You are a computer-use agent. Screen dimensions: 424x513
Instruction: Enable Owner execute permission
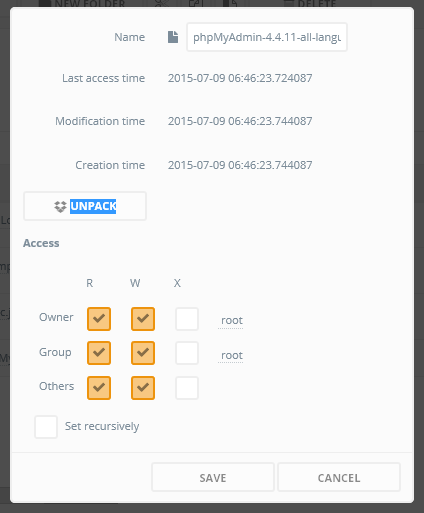(x=187, y=319)
